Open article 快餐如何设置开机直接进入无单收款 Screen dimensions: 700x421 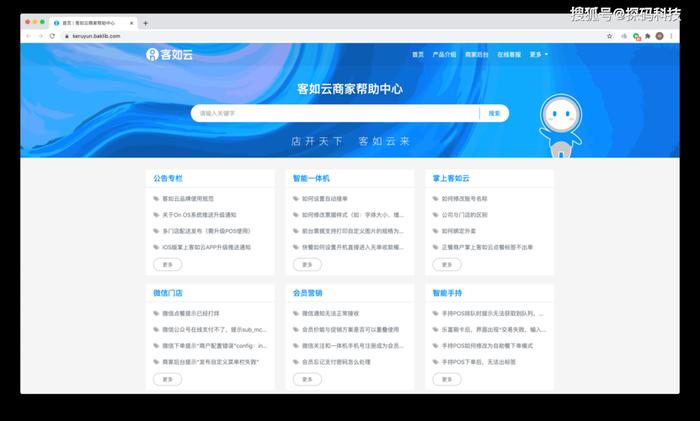(353, 247)
